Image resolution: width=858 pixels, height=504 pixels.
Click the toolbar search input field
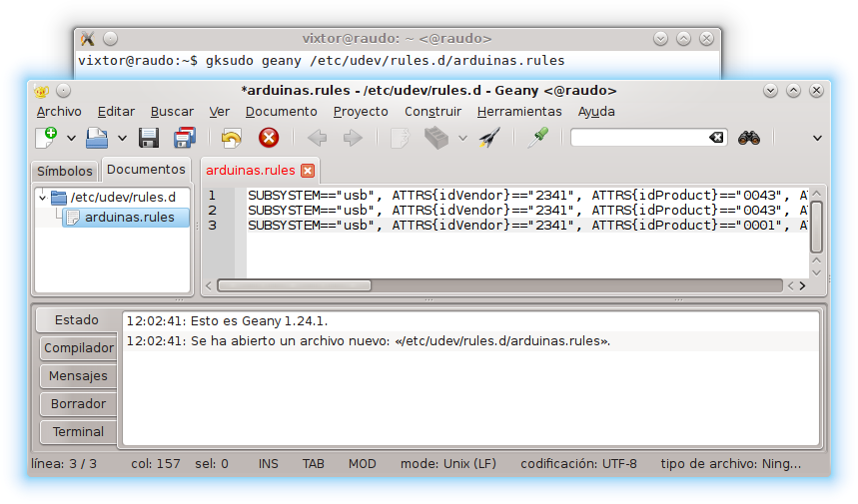coord(639,138)
